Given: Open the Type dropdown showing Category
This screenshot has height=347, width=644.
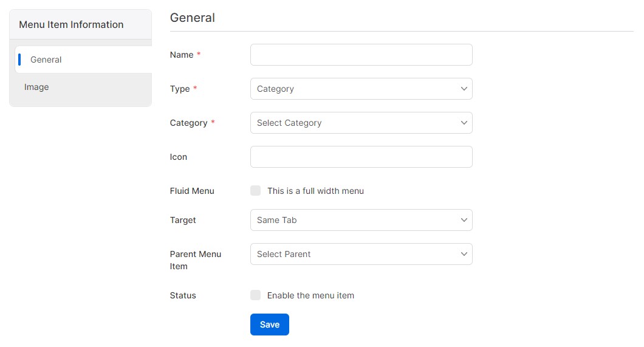Looking at the screenshot, I should pos(352,89).
